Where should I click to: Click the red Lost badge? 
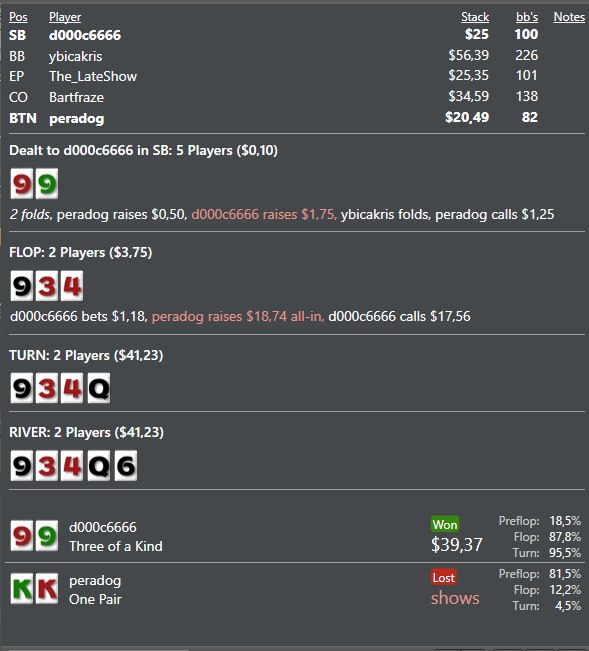[x=444, y=578]
